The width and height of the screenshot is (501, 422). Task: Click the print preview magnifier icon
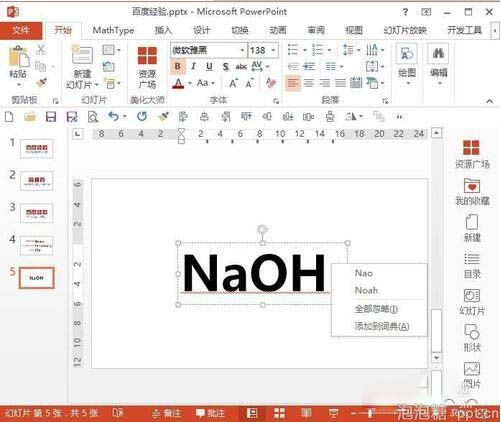click(93, 117)
